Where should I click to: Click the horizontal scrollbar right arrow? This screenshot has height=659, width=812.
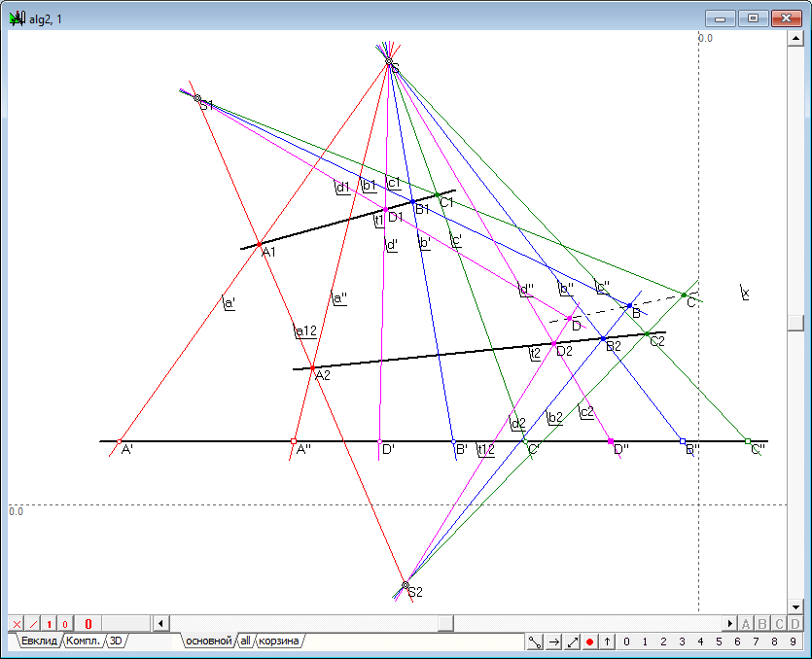729,624
